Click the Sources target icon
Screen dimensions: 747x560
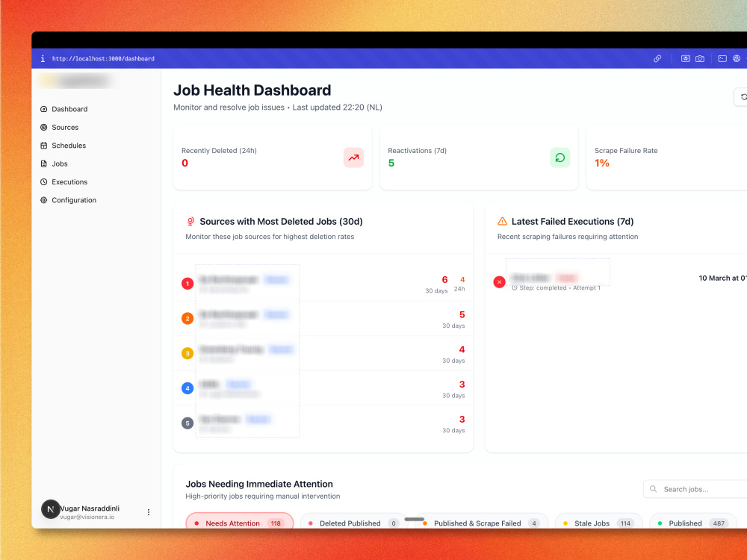pos(44,127)
